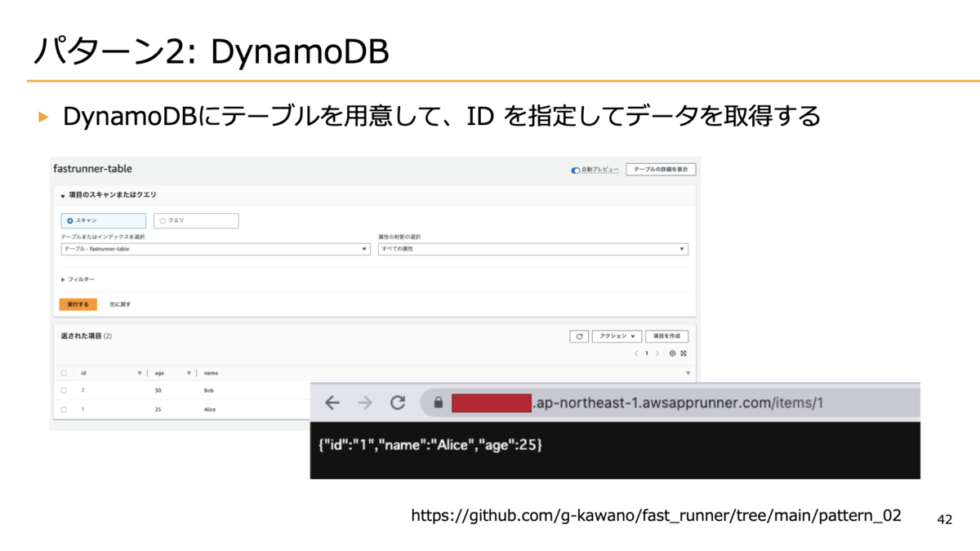Open the アクション actions dropdown
The image size is (980, 551).
pos(617,336)
